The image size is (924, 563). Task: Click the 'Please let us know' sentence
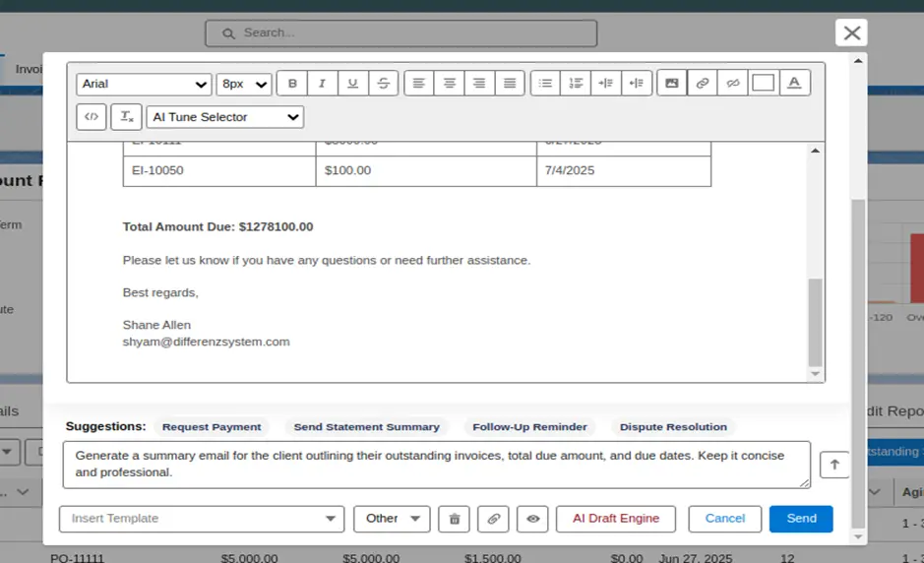tap(327, 260)
